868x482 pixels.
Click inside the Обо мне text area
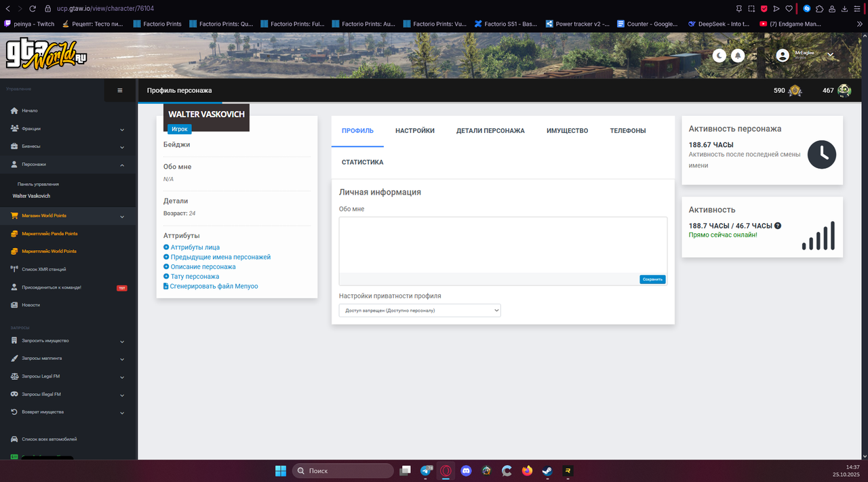click(503, 245)
